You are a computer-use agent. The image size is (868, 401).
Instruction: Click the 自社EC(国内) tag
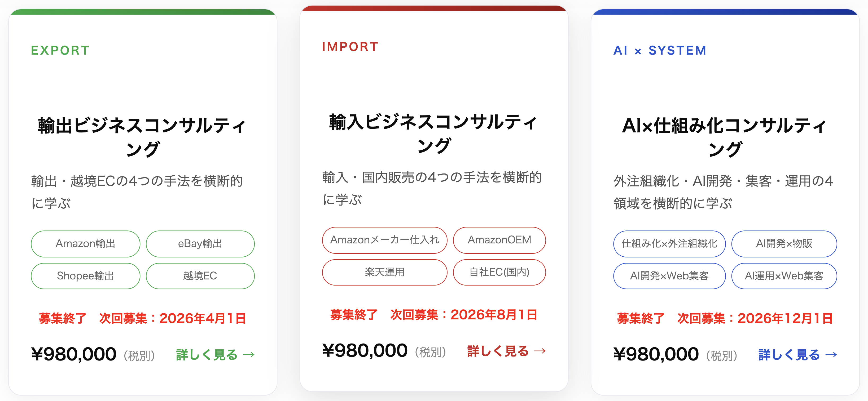pyautogui.click(x=499, y=272)
